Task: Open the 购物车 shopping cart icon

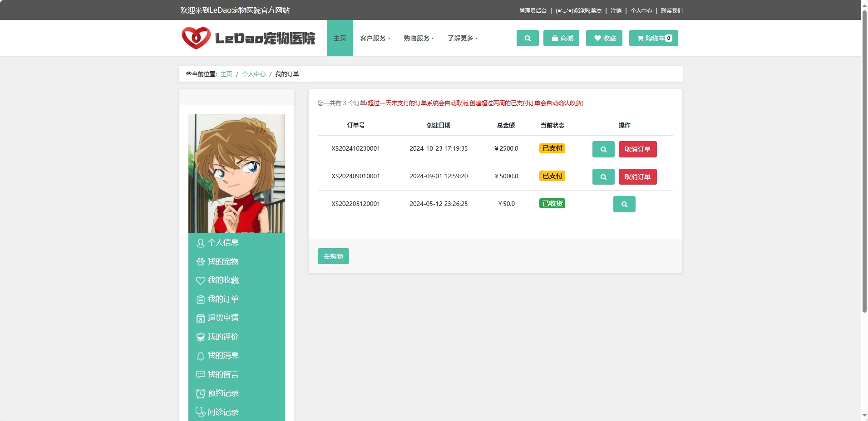Action: [x=653, y=38]
